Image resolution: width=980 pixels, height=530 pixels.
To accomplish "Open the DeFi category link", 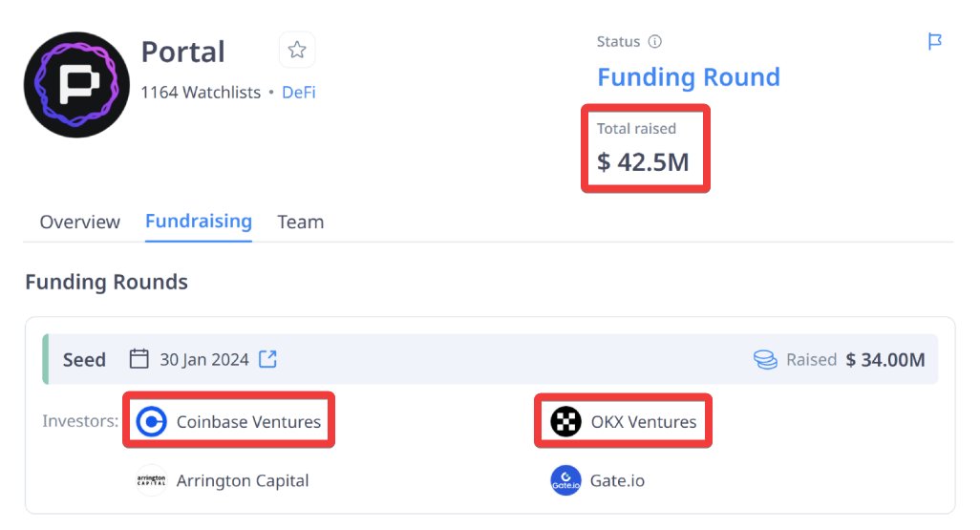I will 299,93.
